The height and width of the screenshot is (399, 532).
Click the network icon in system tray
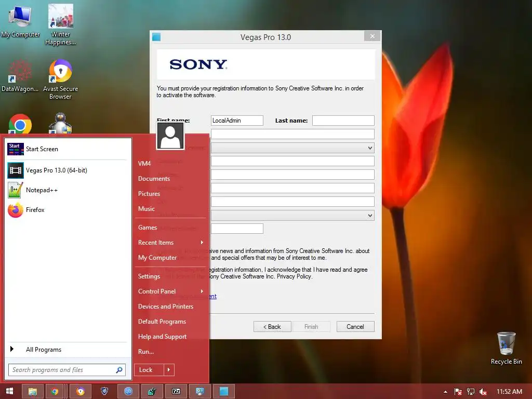[x=471, y=392]
